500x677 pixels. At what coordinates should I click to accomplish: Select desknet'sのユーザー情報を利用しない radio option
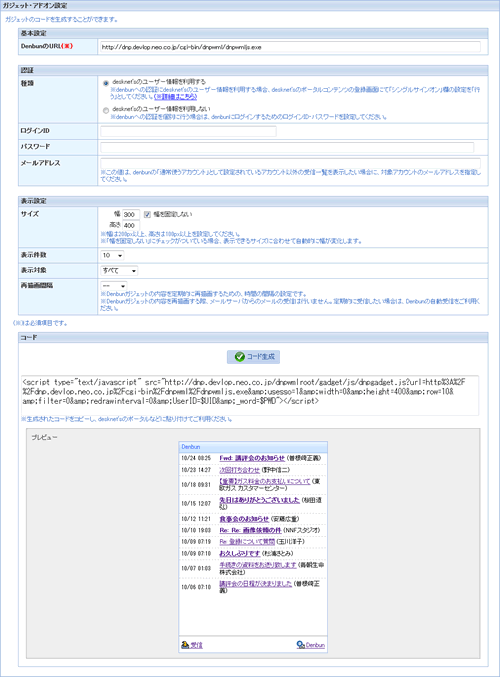pos(106,110)
